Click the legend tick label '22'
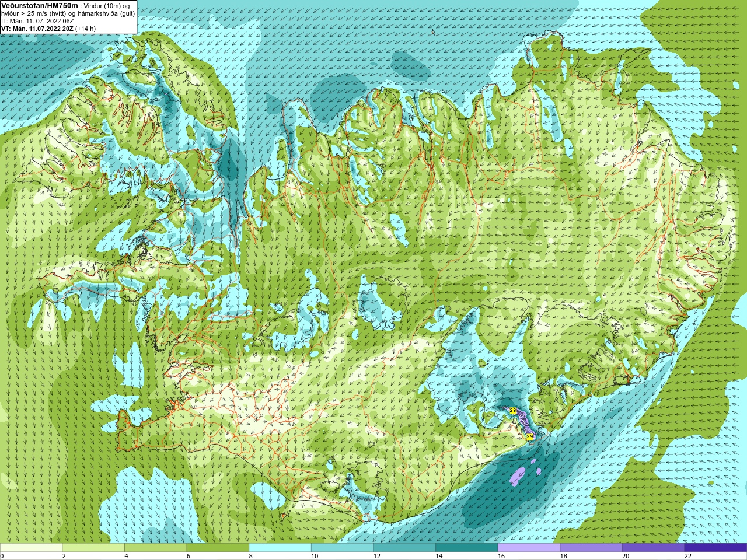 click(x=688, y=556)
